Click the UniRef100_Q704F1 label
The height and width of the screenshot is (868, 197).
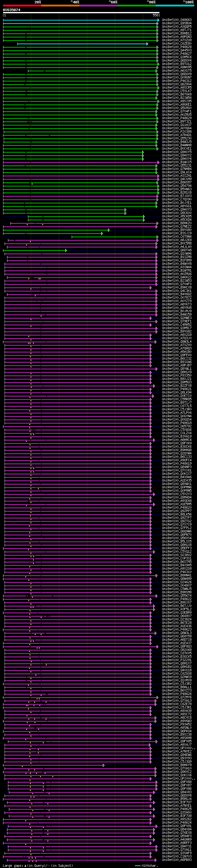point(177,111)
